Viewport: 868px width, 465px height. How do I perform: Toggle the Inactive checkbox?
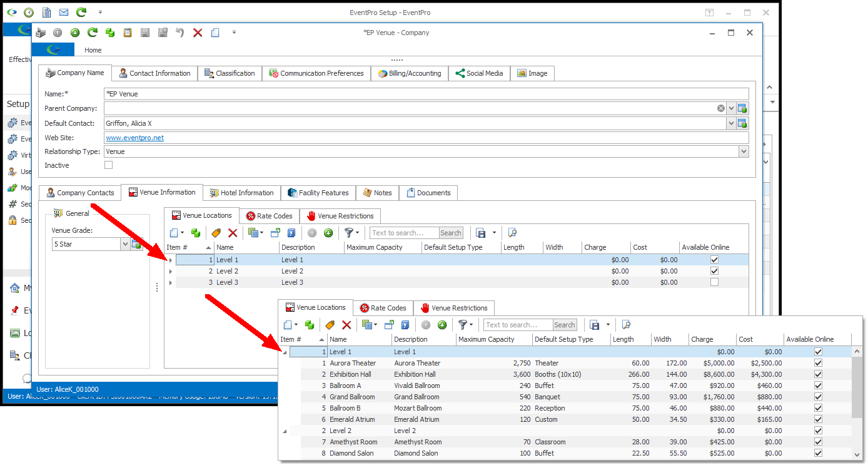[x=109, y=165]
